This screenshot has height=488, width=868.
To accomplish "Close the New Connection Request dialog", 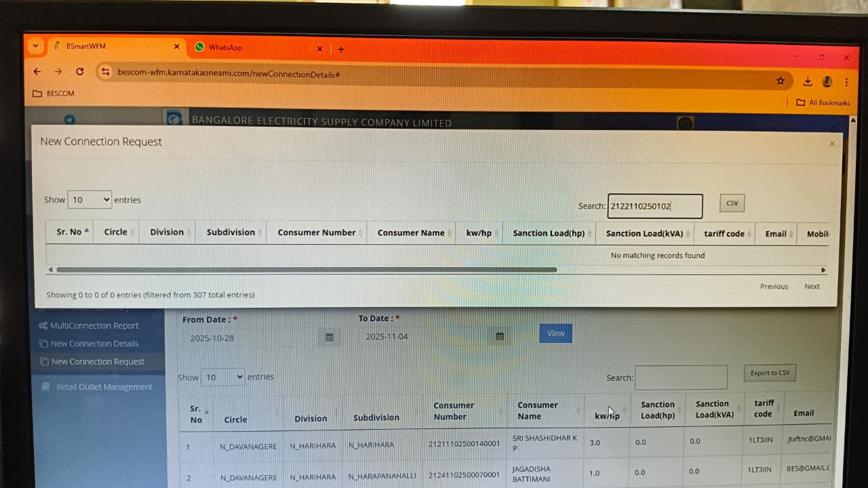I will click(832, 144).
